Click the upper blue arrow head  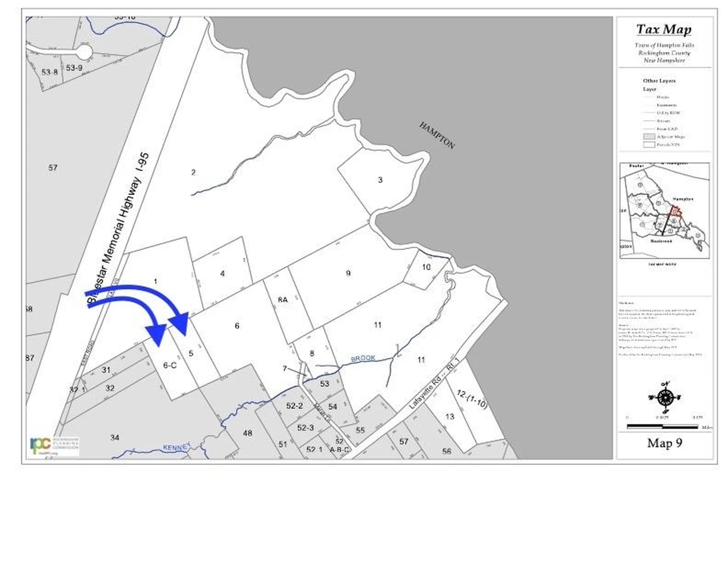coord(180,322)
